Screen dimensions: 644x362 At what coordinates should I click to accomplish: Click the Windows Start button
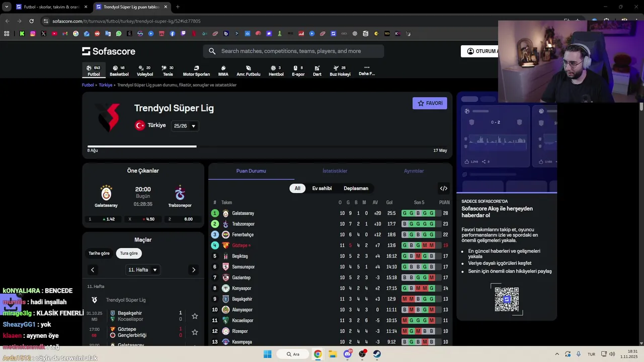[x=268, y=354]
